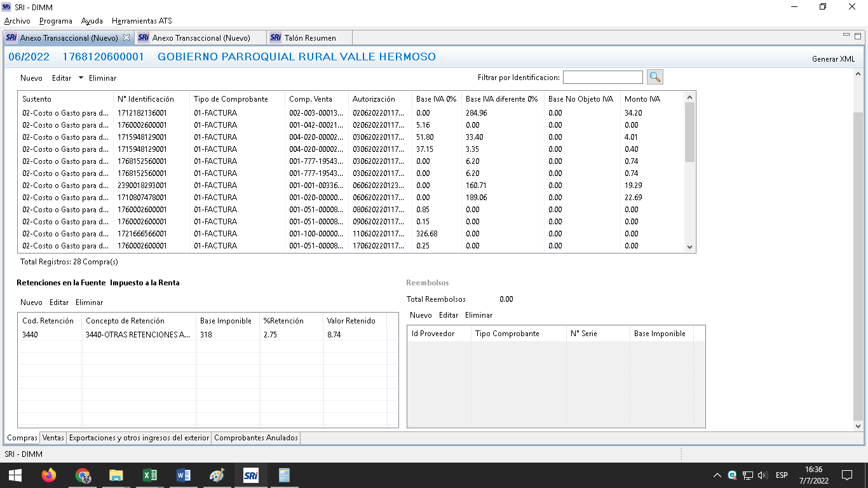Switch to the Talón Resumen tab
Screen dimensions: 868x488
309,37
